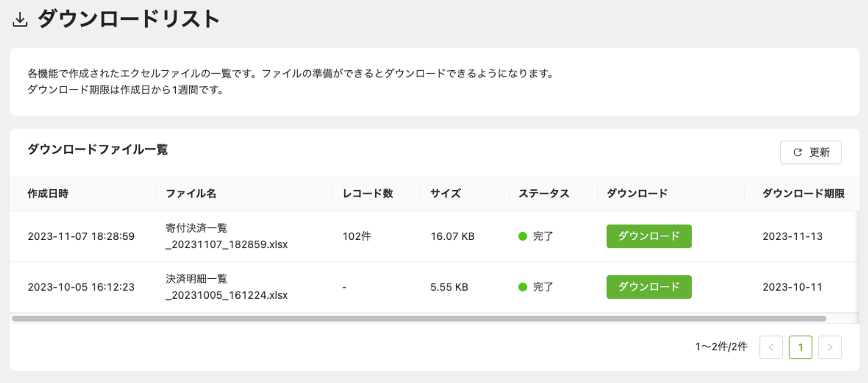
Task: Select page 1 in pagination
Action: pos(800,347)
